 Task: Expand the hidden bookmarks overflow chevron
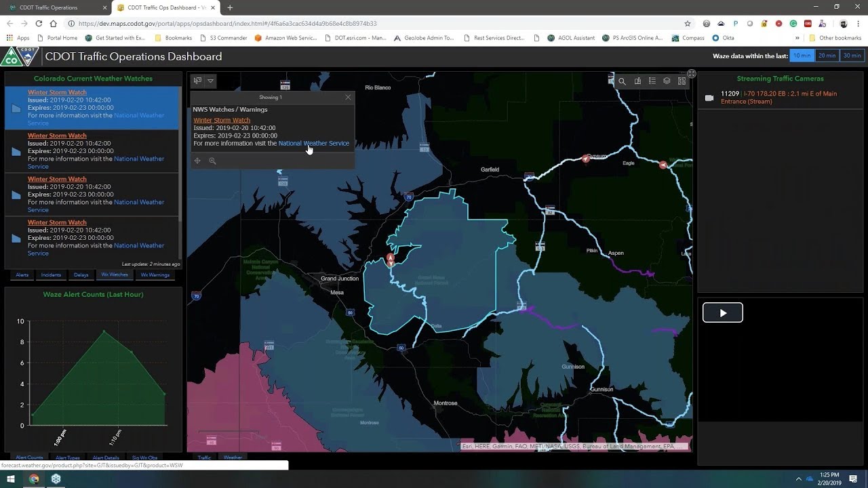797,38
